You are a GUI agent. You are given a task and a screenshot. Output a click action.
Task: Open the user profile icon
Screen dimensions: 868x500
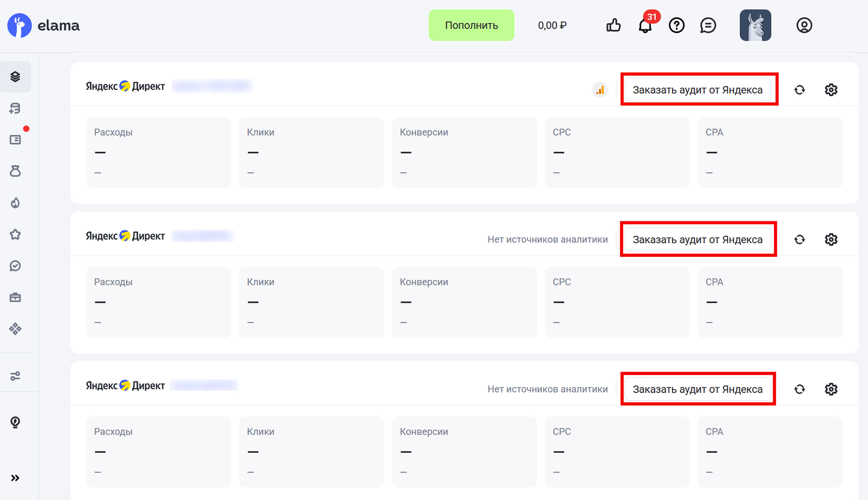click(804, 25)
